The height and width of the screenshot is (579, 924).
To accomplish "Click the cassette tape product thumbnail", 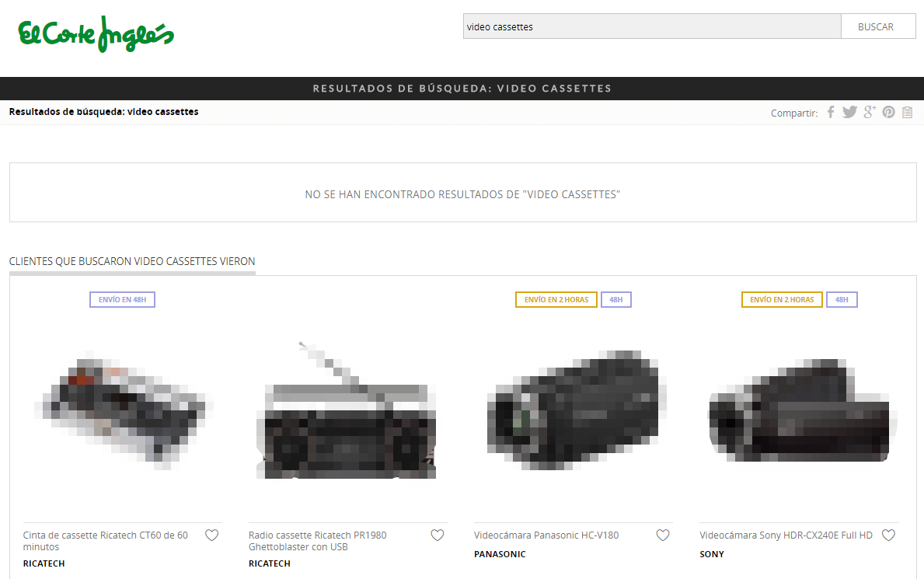I will [x=123, y=410].
